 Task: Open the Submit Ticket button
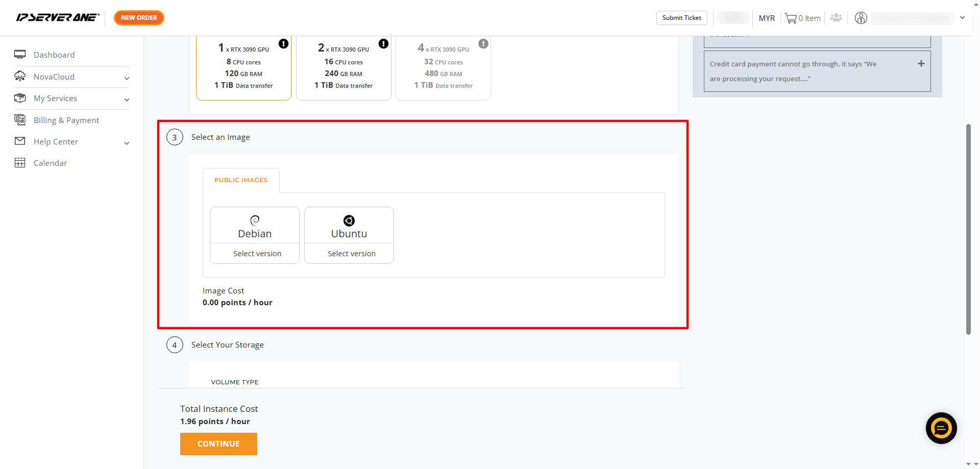point(681,18)
